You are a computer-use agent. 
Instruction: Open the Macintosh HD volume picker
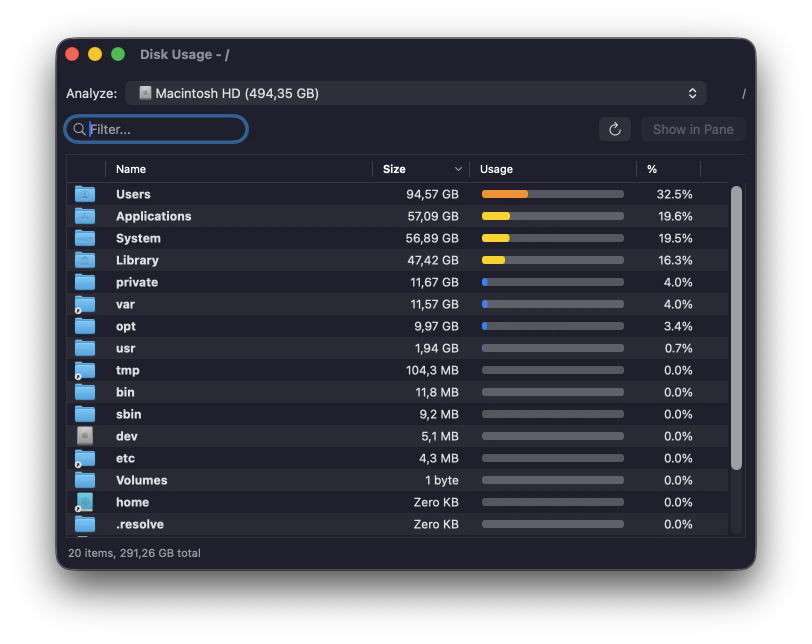point(692,93)
